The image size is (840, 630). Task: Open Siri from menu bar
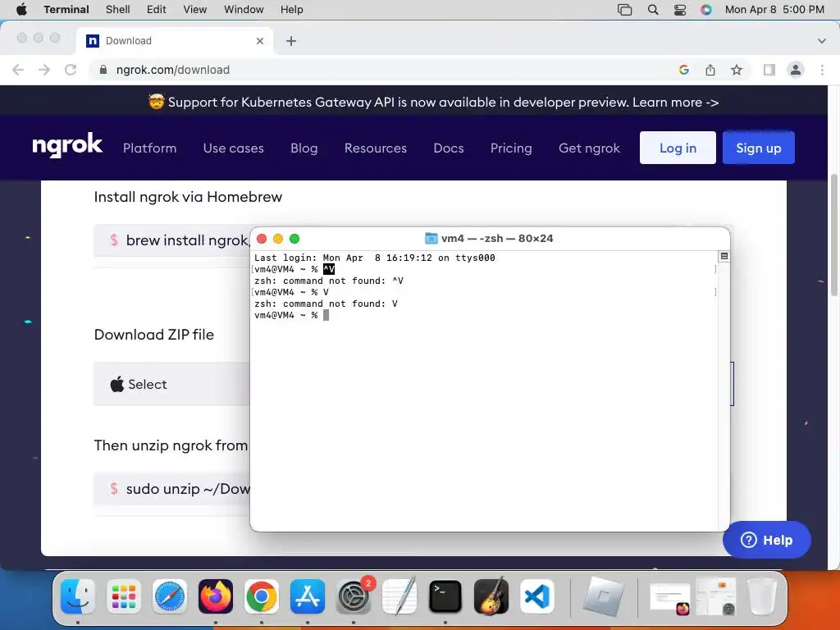point(706,10)
